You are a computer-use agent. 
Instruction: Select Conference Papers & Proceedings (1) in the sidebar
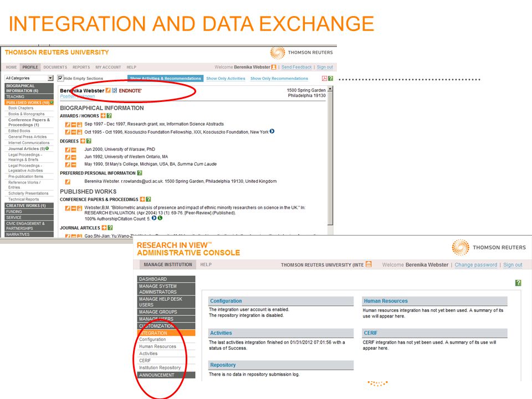[29, 122]
